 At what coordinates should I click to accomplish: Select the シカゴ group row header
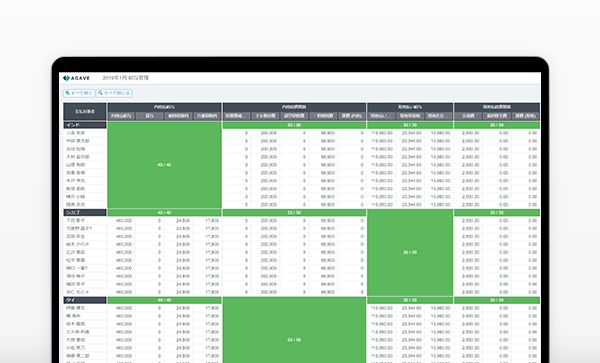[85, 212]
